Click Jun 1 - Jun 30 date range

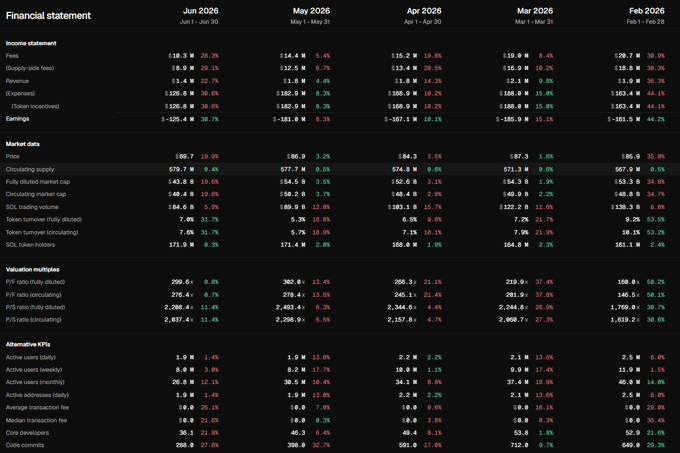[199, 22]
